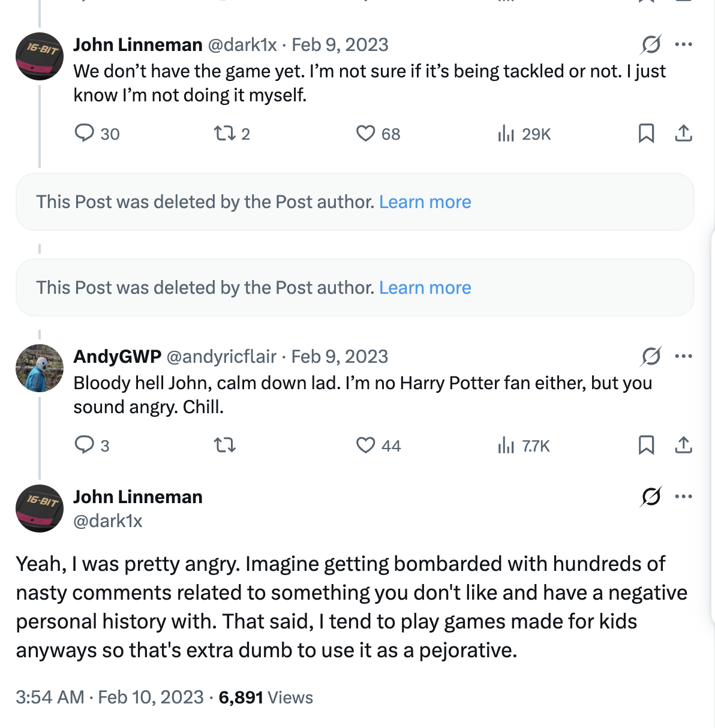This screenshot has width=715, height=728.
Task: Open Learn more in second deleted notice
Action: 425,288
